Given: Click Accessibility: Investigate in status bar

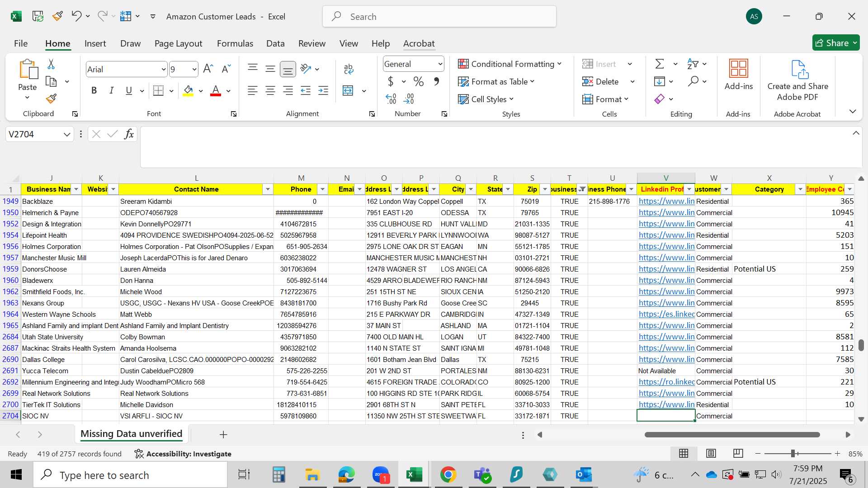Looking at the screenshot, I should coord(183,454).
